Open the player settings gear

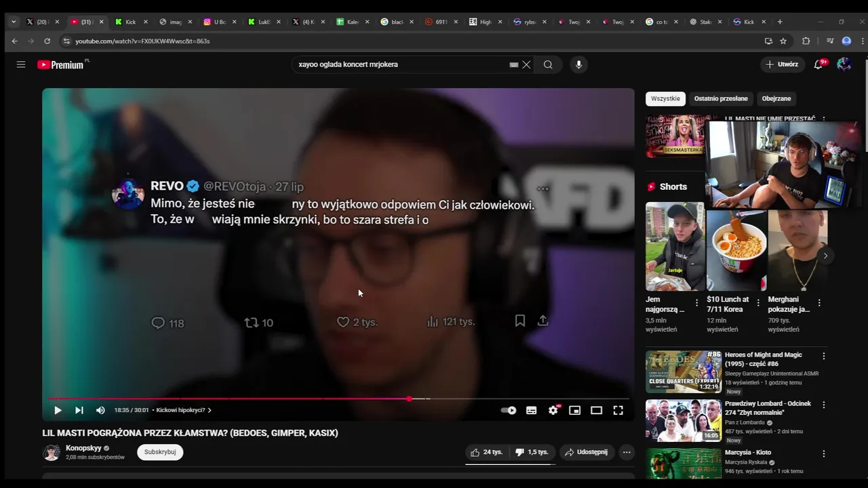(x=553, y=410)
